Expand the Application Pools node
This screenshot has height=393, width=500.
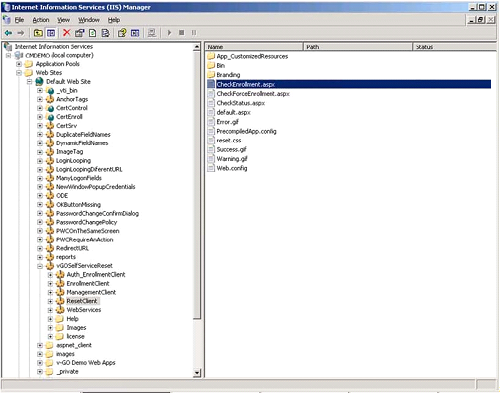pos(19,64)
